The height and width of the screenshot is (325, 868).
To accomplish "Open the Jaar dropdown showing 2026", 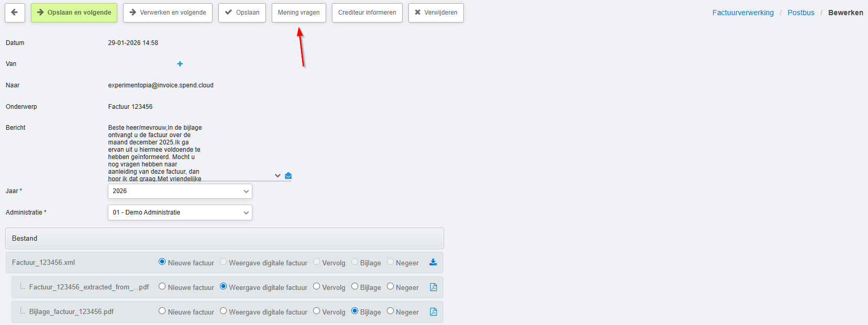I will 180,191.
